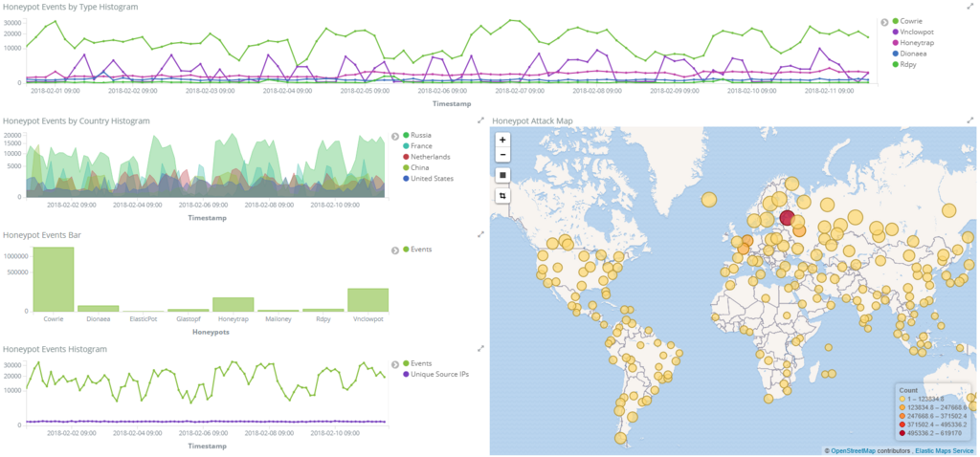Click the fit data bounds crop icon
980x457 pixels.
pos(502,195)
